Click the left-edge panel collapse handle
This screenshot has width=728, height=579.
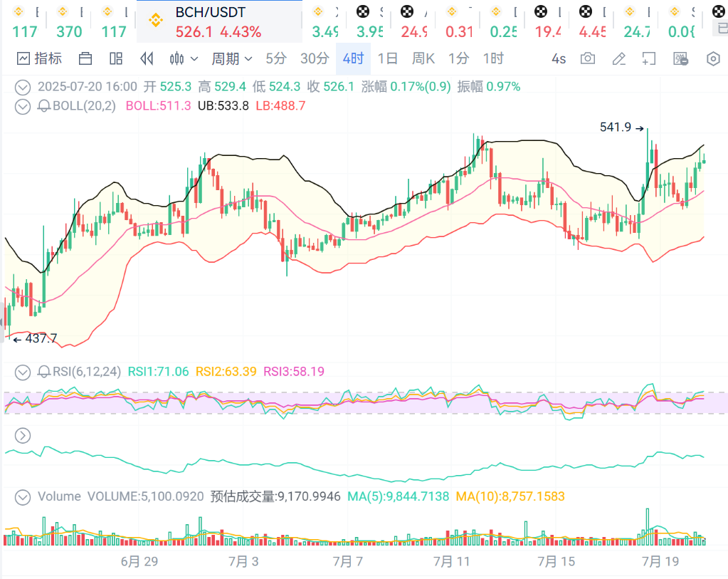[2, 323]
